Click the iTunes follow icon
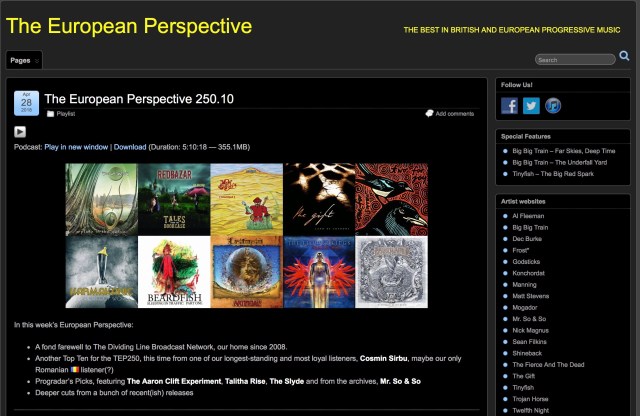Image resolution: width=640 pixels, height=416 pixels. click(552, 105)
